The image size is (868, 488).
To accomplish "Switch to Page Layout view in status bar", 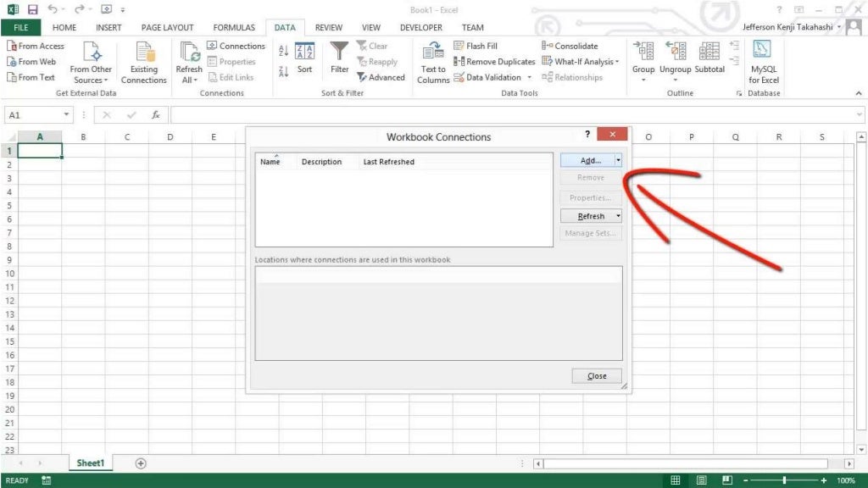I will [x=701, y=480].
